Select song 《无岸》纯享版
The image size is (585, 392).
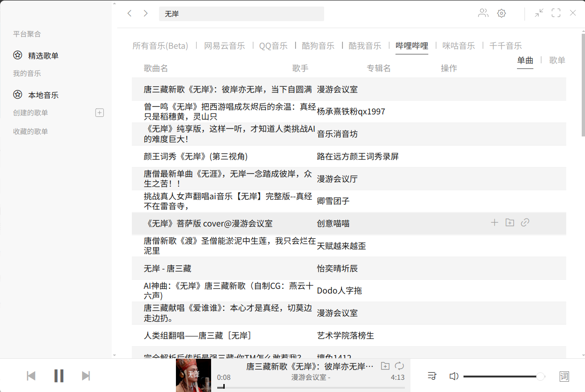229,134
